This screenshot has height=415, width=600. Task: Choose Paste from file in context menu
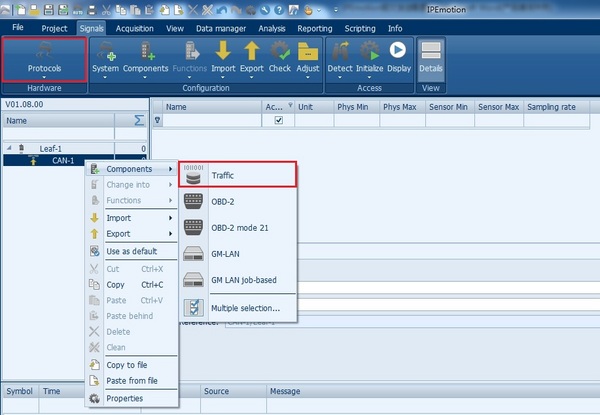pos(132,381)
